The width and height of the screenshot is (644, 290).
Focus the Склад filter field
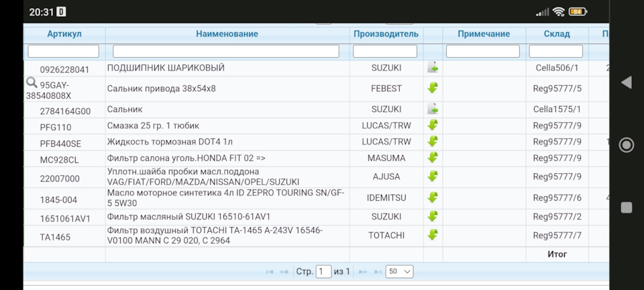point(555,51)
